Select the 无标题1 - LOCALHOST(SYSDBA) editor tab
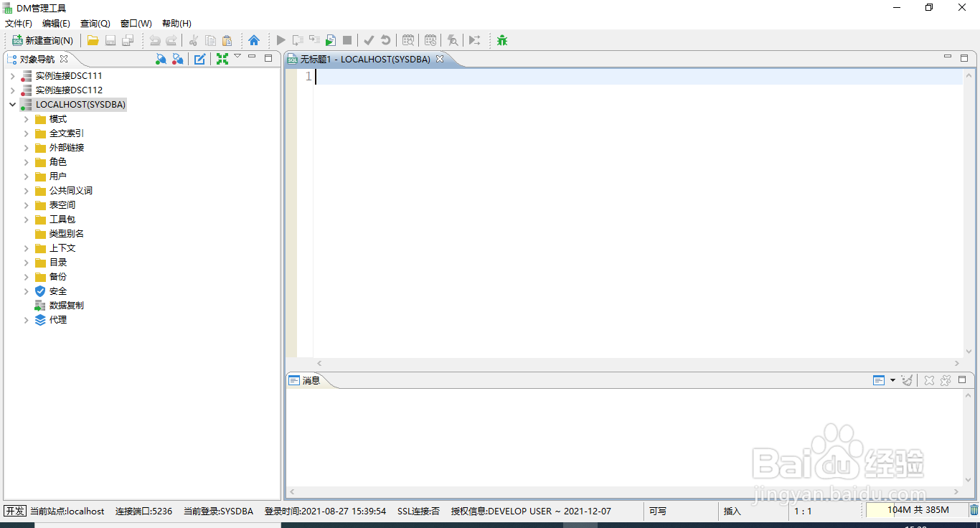 pos(365,60)
